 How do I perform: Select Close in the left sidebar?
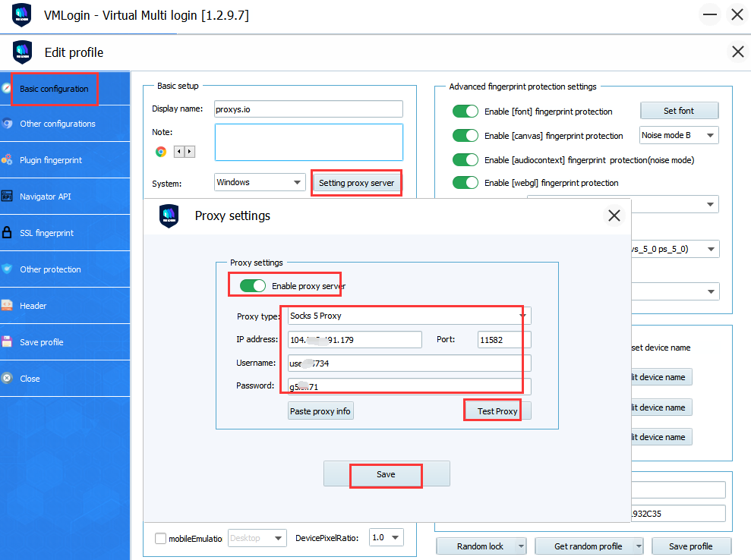pos(30,379)
